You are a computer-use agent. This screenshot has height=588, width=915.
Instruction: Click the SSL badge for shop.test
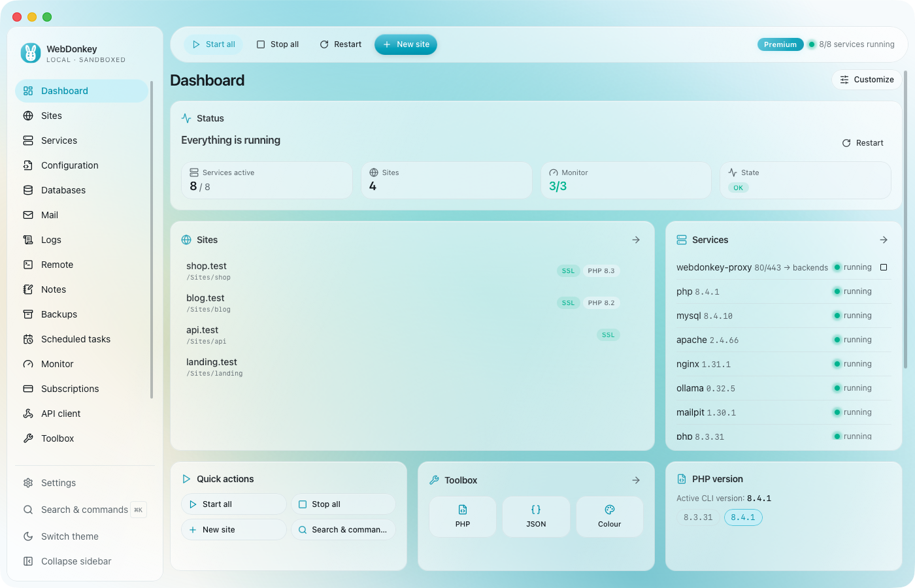pyautogui.click(x=568, y=271)
